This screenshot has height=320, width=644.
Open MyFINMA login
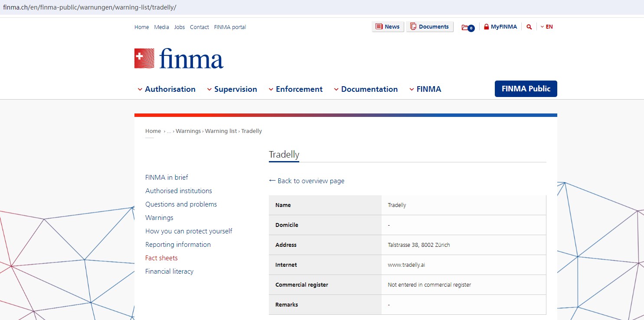(x=500, y=27)
